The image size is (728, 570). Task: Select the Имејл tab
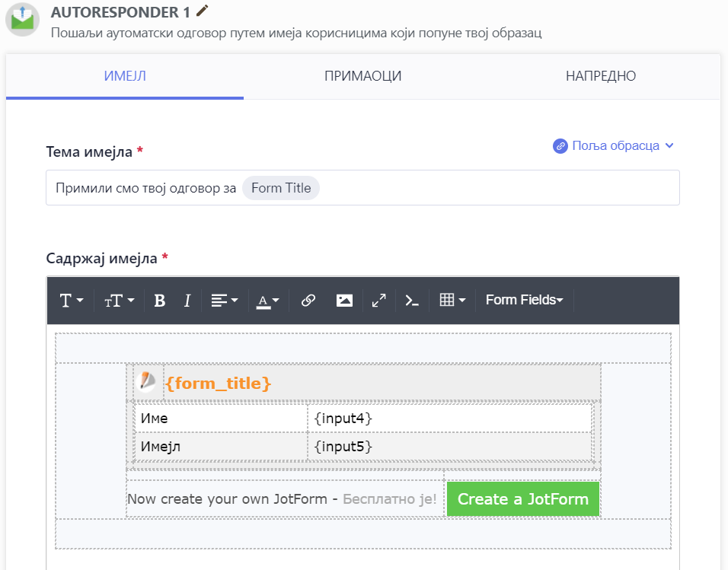(125, 76)
